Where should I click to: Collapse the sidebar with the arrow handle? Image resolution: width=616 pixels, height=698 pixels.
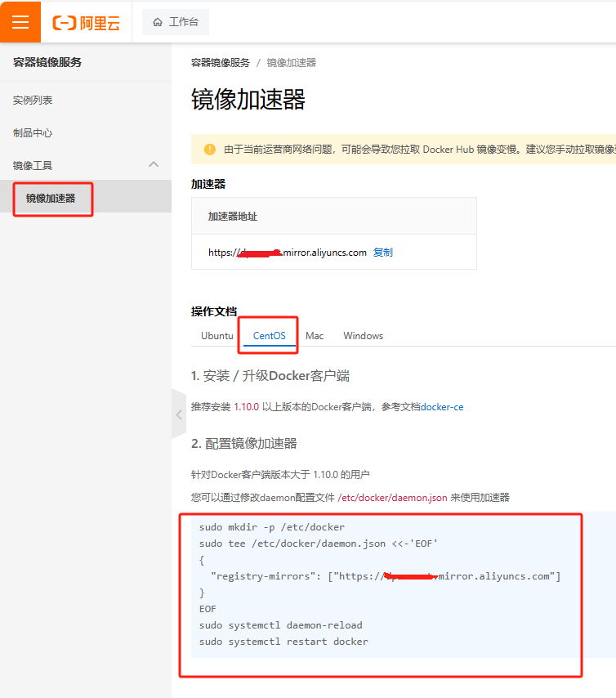click(x=179, y=414)
